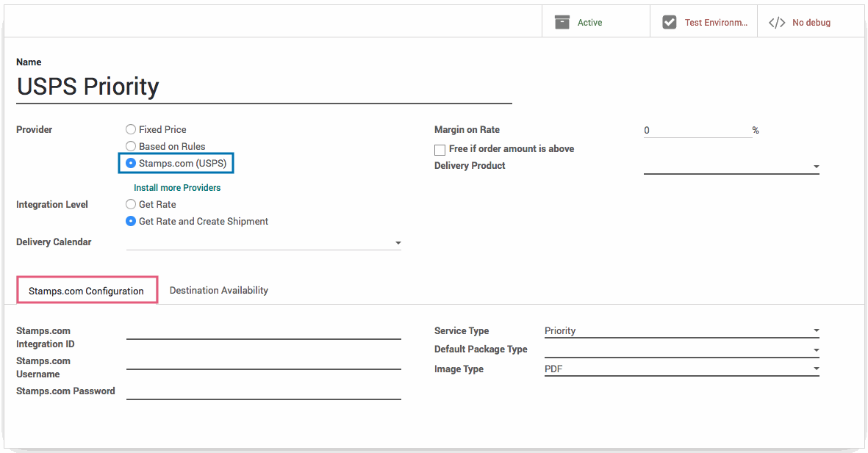Click the Image Type label
Screen dimensions: 868x453
tap(459, 369)
